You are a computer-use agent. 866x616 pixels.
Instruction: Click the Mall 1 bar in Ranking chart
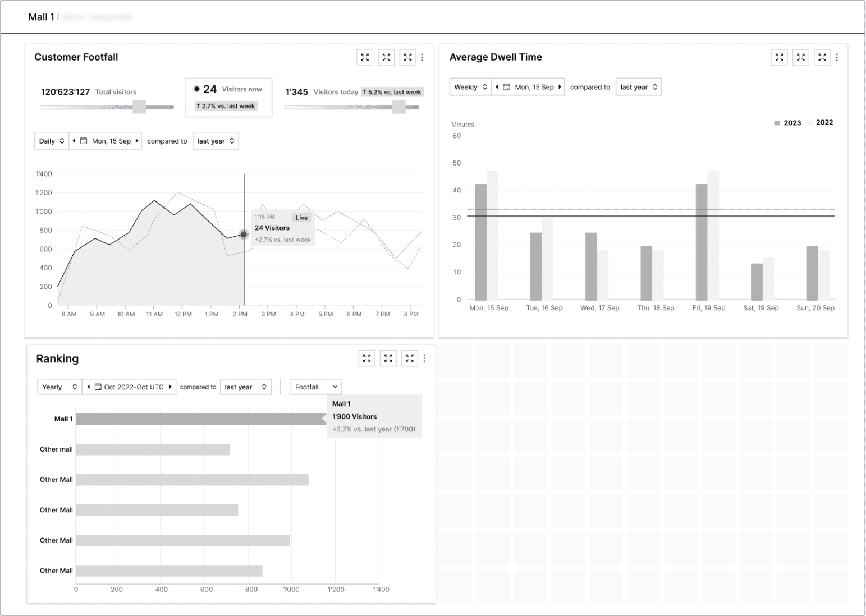[201, 419]
